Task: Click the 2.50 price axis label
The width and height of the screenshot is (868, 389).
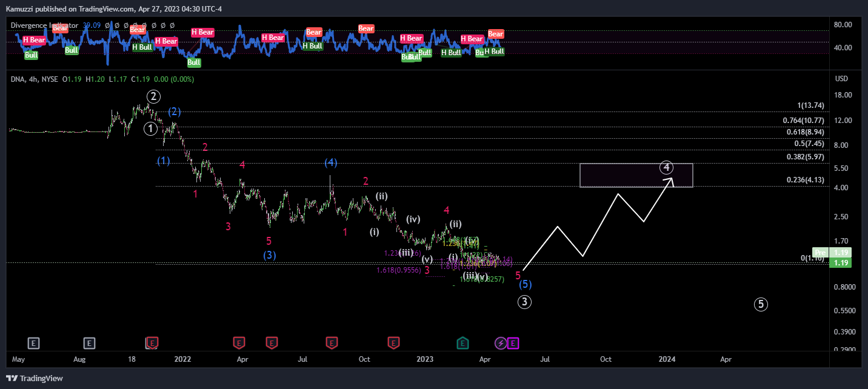Action: [x=841, y=217]
